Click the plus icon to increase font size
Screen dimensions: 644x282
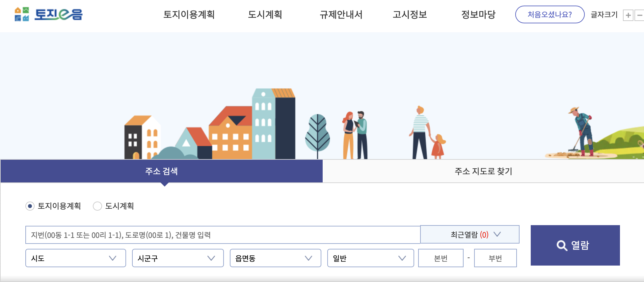click(x=629, y=14)
